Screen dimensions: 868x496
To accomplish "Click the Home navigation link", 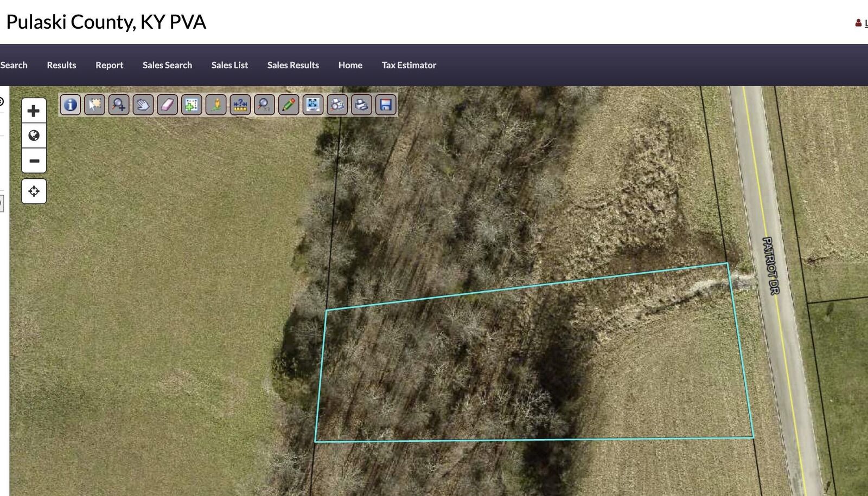I will 350,65.
